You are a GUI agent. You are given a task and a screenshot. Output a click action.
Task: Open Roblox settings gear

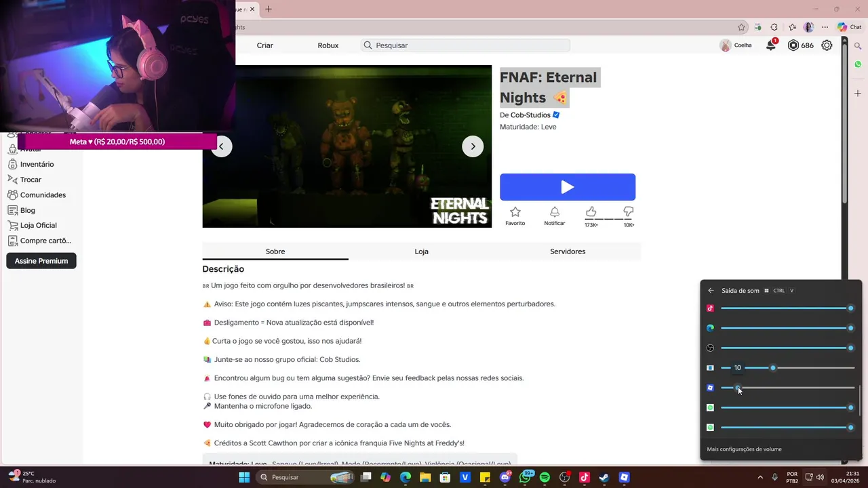pos(827,45)
